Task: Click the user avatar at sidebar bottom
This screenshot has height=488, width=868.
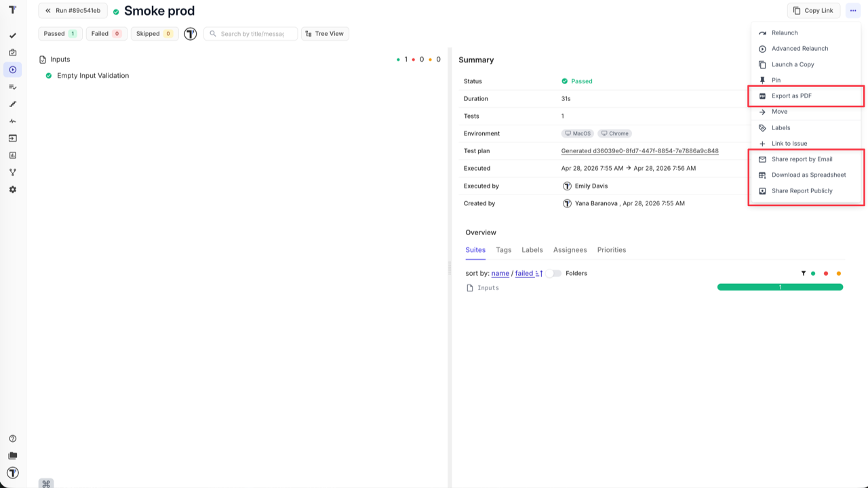Action: coord(12,473)
